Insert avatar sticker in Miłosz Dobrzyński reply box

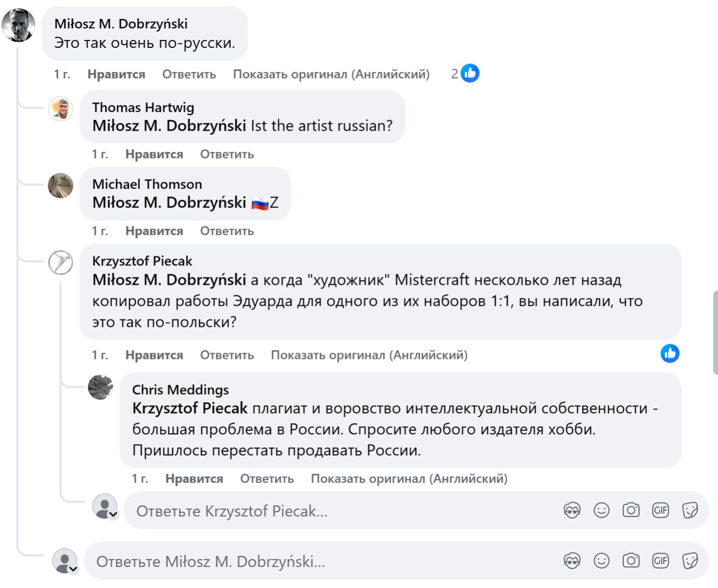[x=572, y=561]
